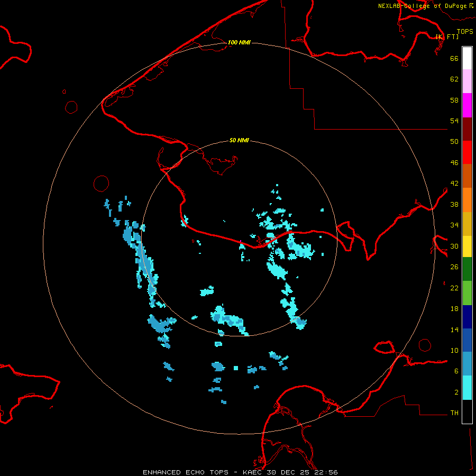Click the black TH segment of the legend

[467, 411]
